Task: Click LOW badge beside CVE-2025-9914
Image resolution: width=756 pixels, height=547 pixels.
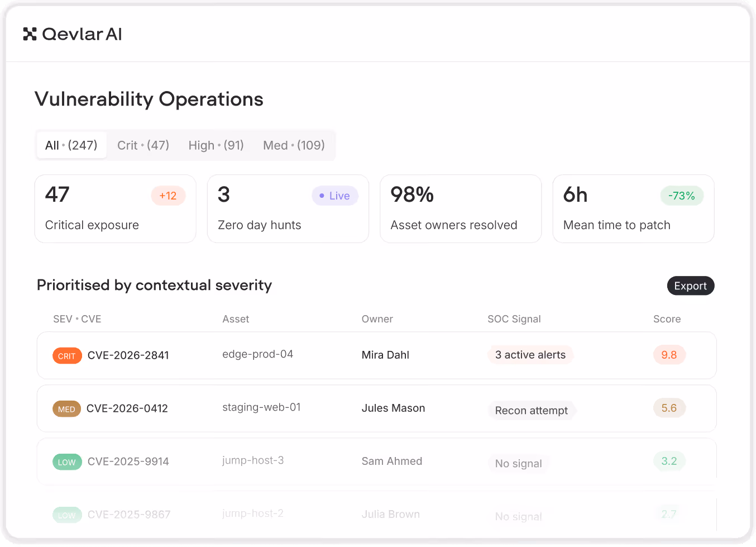Action: point(67,462)
